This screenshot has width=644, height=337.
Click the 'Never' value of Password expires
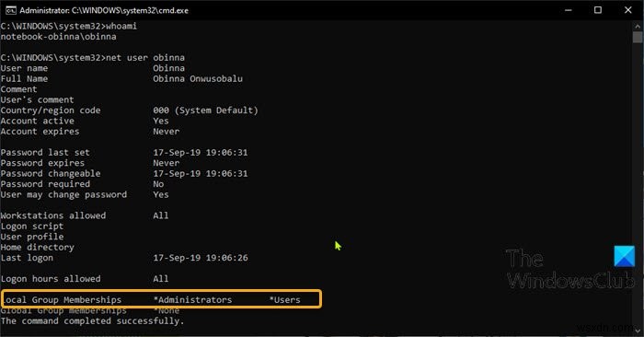(x=166, y=163)
